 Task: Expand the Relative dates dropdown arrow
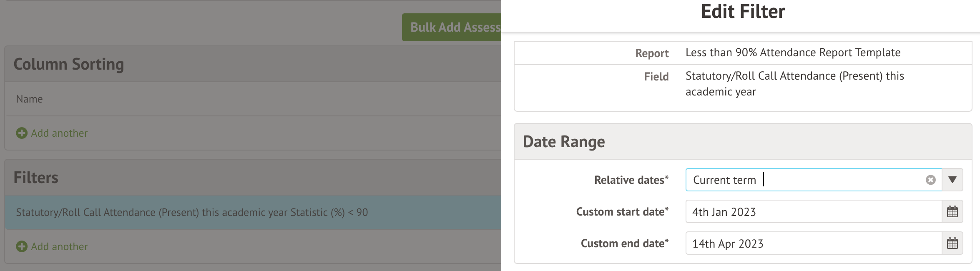(x=952, y=180)
